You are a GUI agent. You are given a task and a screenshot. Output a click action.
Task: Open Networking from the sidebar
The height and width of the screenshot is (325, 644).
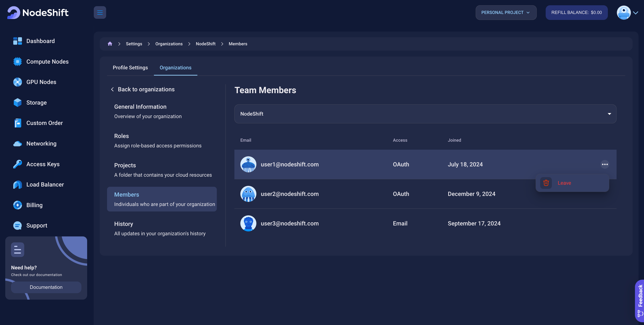point(41,144)
